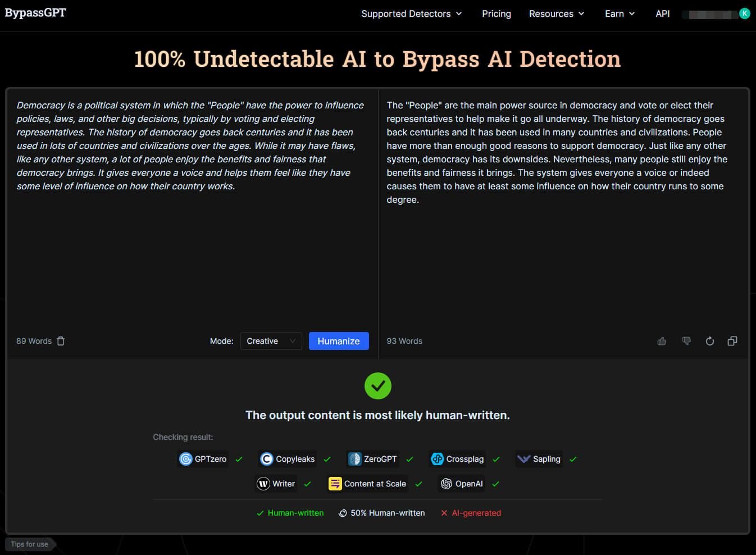
Task: Click the Copyleaks detector badge
Action: (288, 459)
